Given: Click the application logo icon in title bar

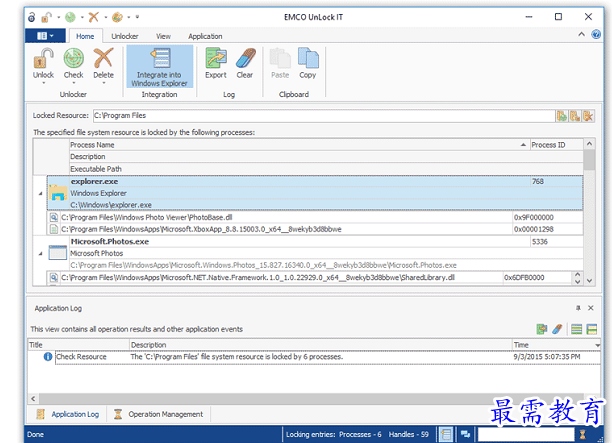Looking at the screenshot, I should (x=32, y=17).
